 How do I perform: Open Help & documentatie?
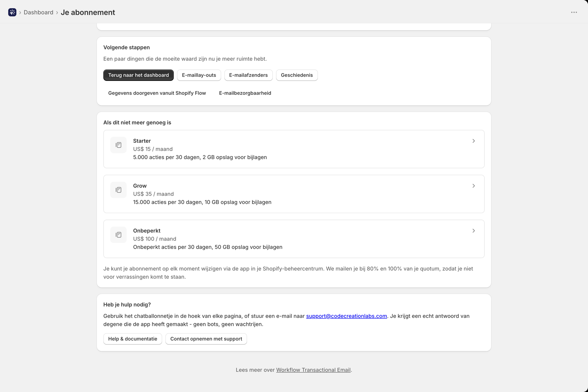(133, 339)
